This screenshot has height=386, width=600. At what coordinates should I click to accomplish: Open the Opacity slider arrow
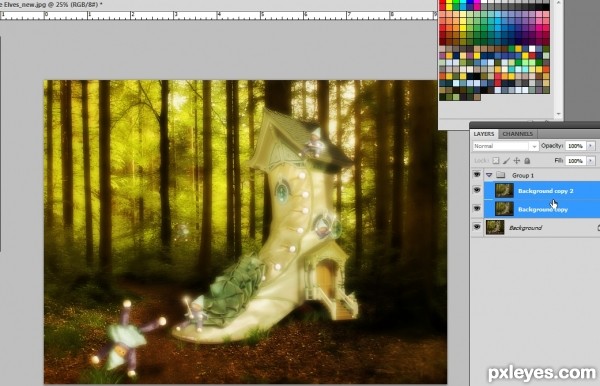[591, 146]
